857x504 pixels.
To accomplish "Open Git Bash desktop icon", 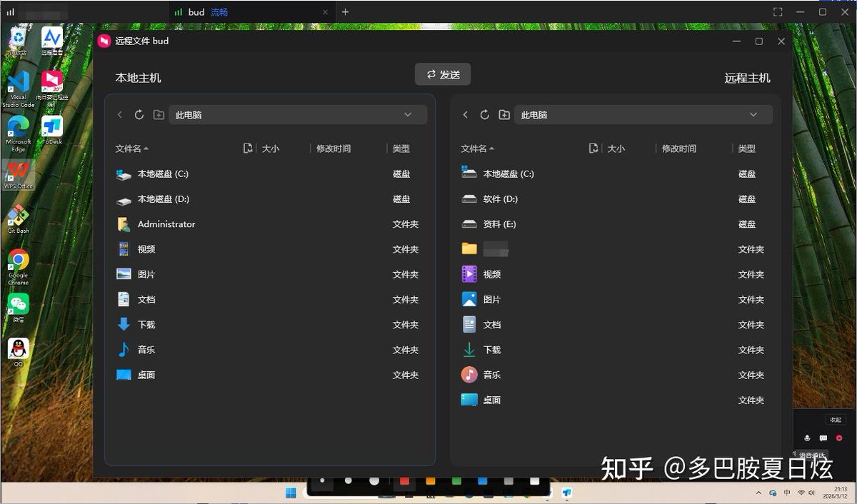I will pos(18,220).
